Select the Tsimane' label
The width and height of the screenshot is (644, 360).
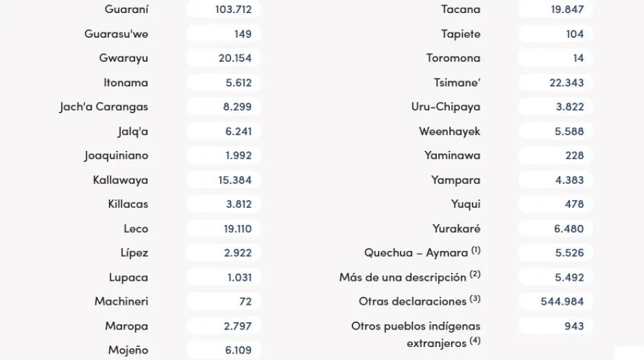point(457,83)
